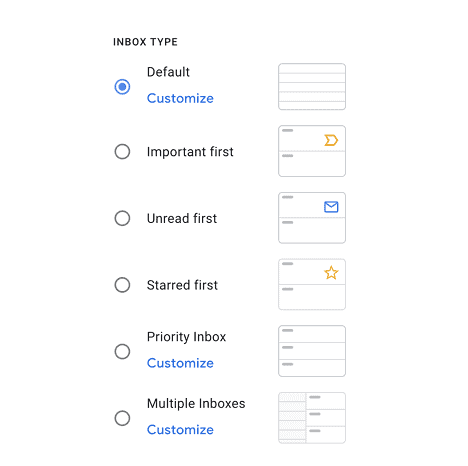
Task: Click the Unread first layout preview
Action: coord(312,218)
